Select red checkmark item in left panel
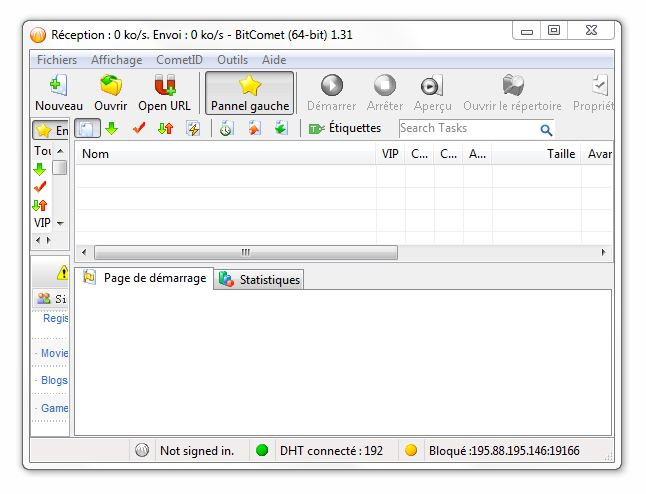 tap(40, 187)
